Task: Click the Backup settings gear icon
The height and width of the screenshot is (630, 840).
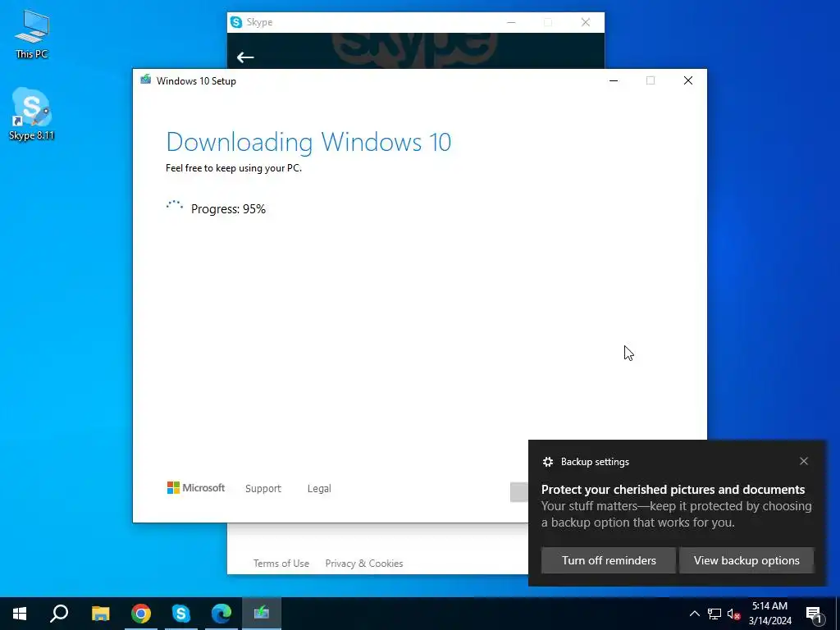Action: point(547,462)
